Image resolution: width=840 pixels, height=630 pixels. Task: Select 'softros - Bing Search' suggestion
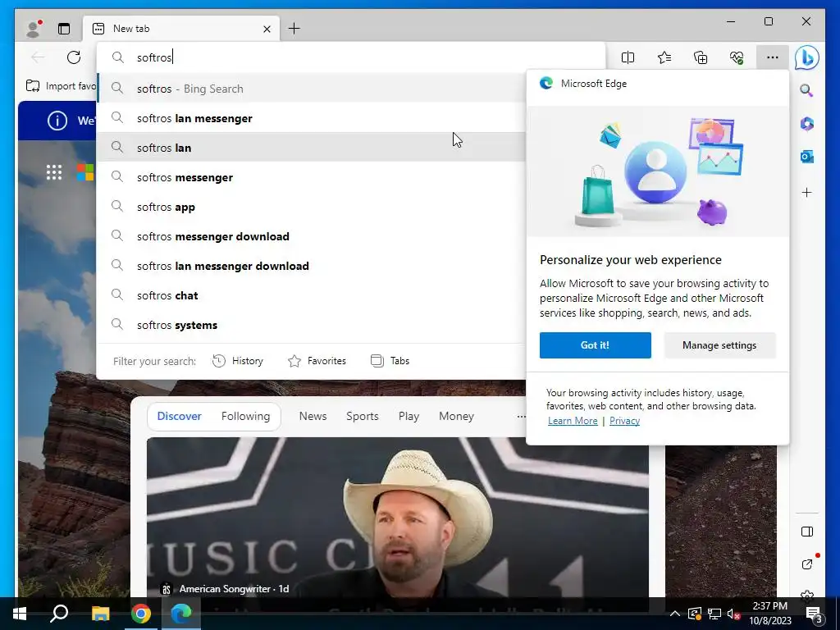(x=311, y=89)
